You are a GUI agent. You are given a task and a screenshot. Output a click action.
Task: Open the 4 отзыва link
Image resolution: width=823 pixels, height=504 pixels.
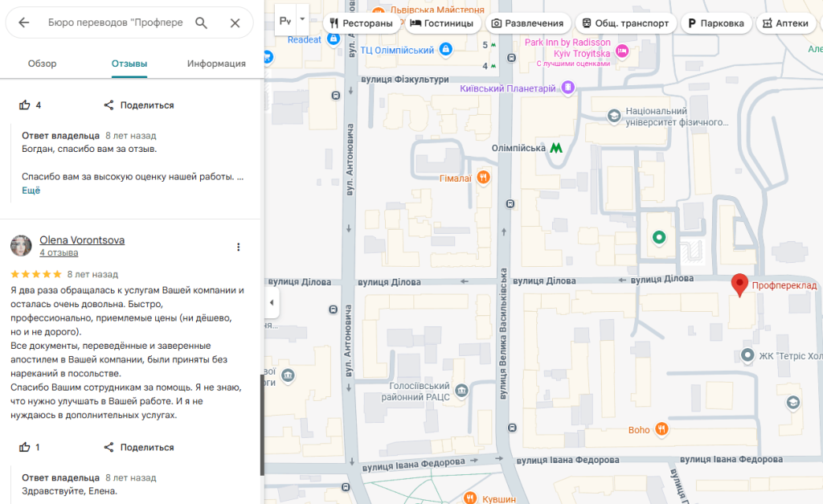[x=59, y=252]
